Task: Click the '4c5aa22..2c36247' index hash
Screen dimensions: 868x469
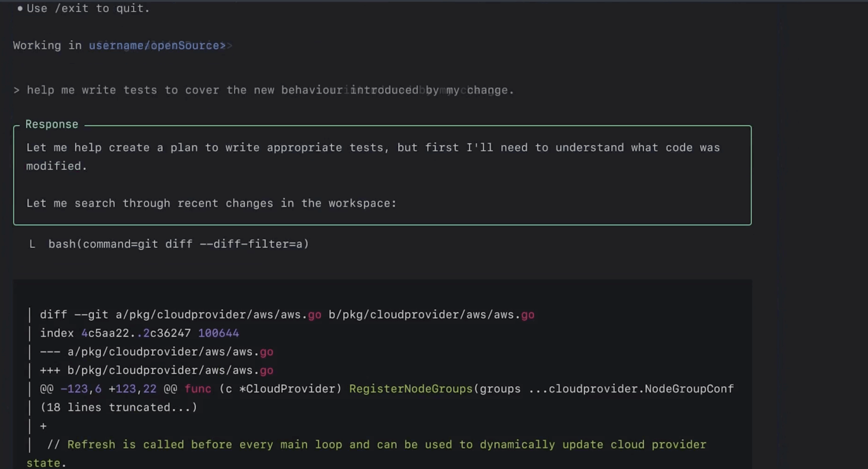Action: click(136, 333)
